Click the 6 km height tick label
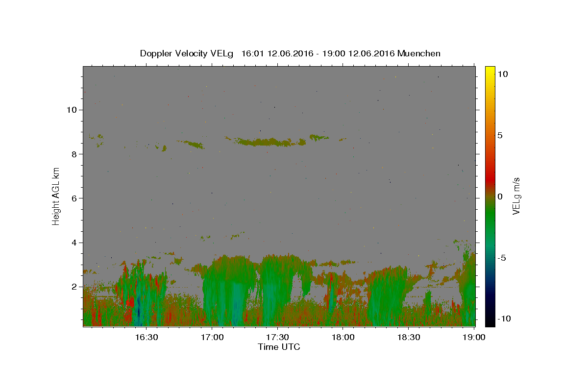 coord(73,198)
